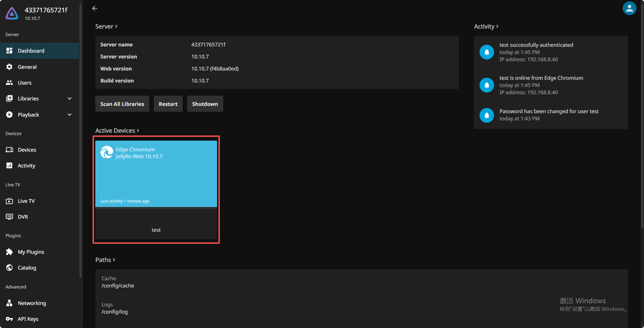644x328 pixels.
Task: Click the API Keys key icon
Action: [9, 319]
